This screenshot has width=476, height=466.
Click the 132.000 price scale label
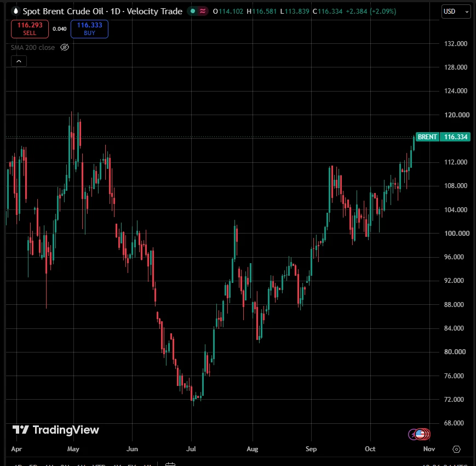(x=456, y=44)
